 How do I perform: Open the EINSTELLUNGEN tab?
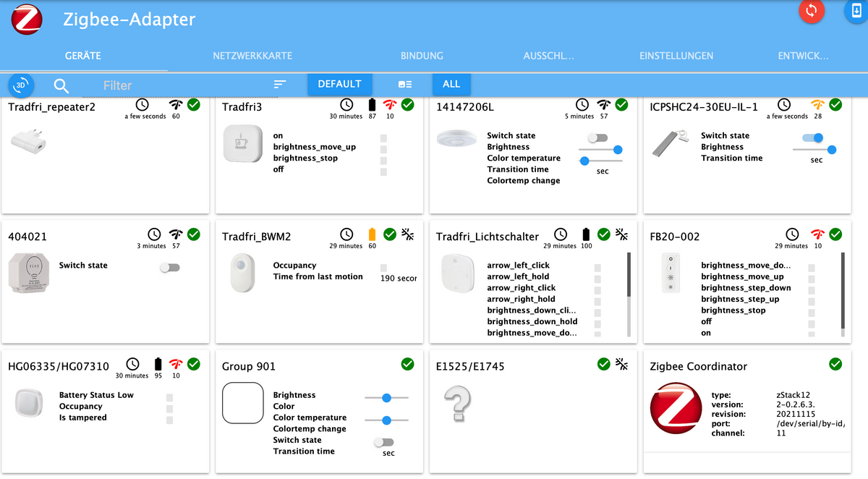click(676, 56)
